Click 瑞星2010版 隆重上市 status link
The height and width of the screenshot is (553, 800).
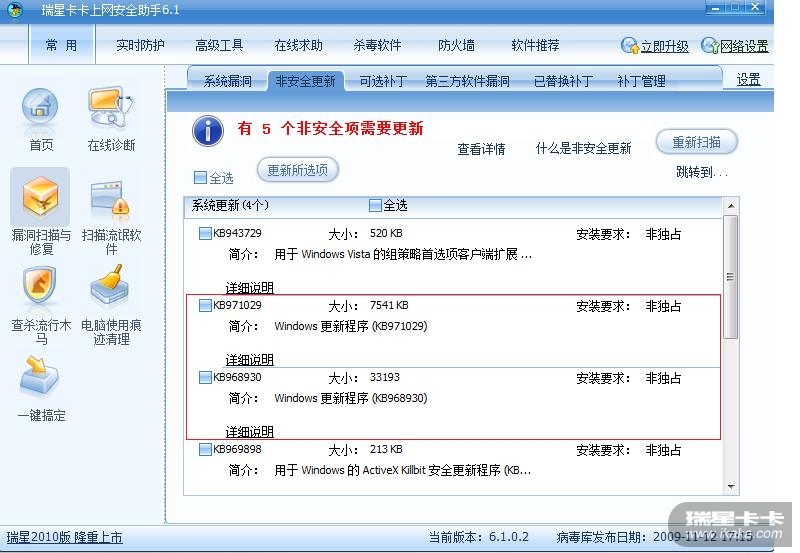point(64,537)
